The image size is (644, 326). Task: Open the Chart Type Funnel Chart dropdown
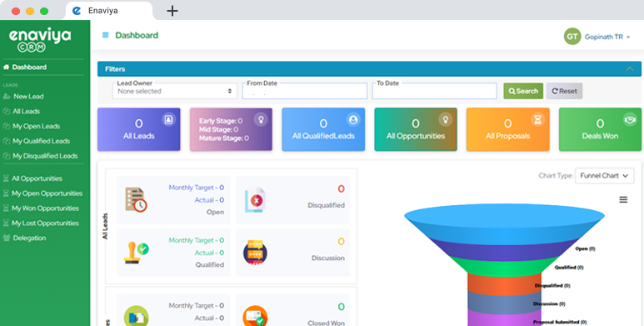(605, 176)
